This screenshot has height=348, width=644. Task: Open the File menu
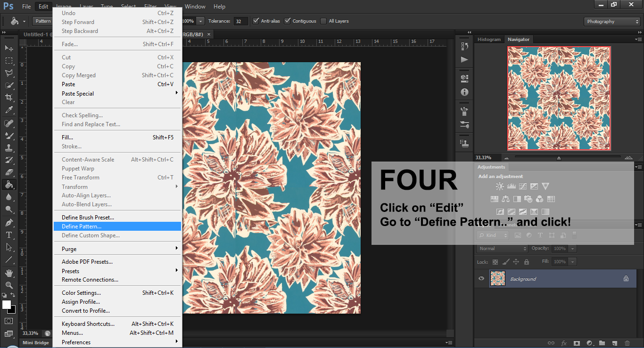pyautogui.click(x=26, y=7)
